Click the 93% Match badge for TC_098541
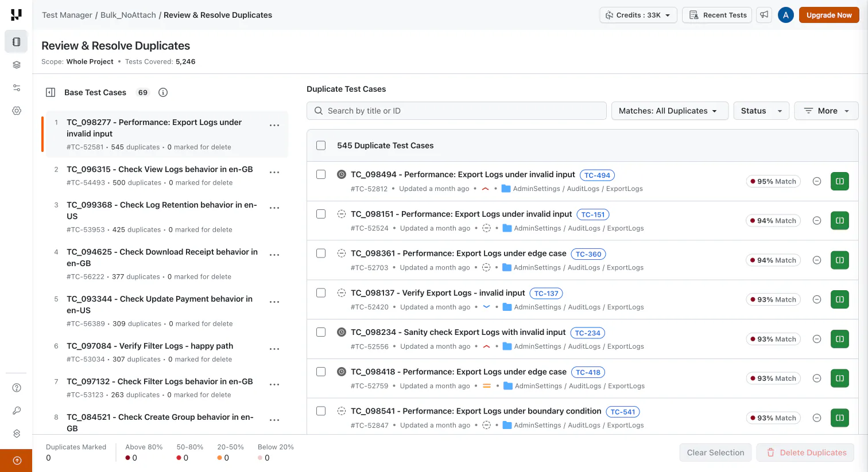The height and width of the screenshot is (472, 868). [x=773, y=418]
